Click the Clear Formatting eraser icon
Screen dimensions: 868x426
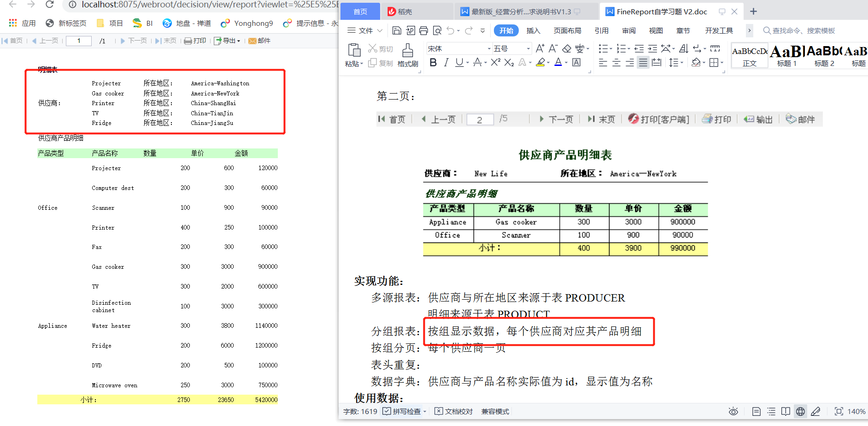(567, 48)
